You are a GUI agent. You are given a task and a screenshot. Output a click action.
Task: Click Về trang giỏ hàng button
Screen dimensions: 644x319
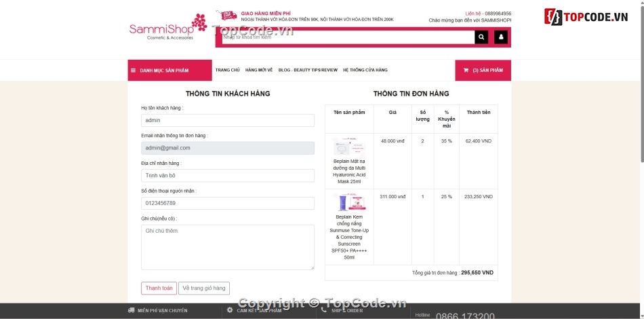point(204,288)
